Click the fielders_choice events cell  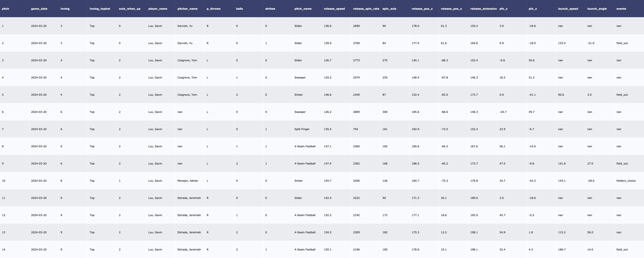click(626, 181)
